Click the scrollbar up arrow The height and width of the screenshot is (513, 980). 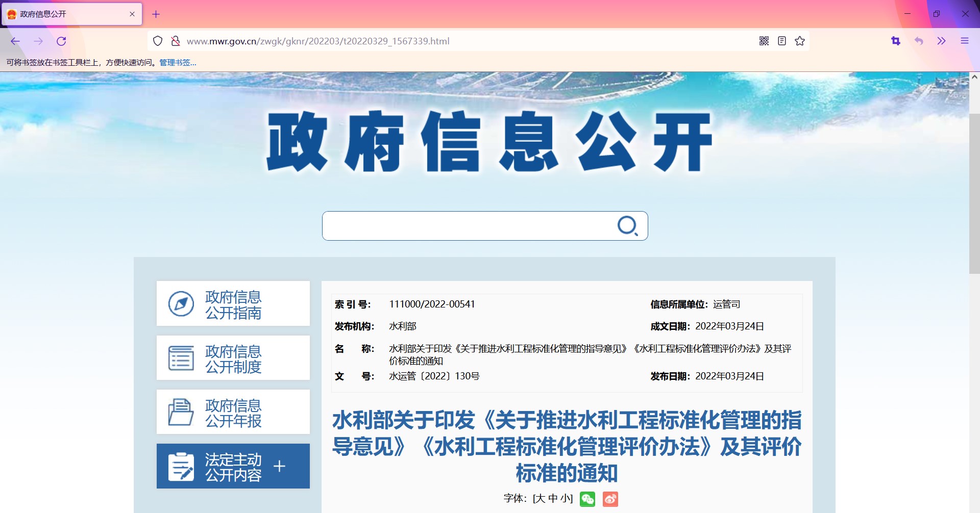(974, 77)
